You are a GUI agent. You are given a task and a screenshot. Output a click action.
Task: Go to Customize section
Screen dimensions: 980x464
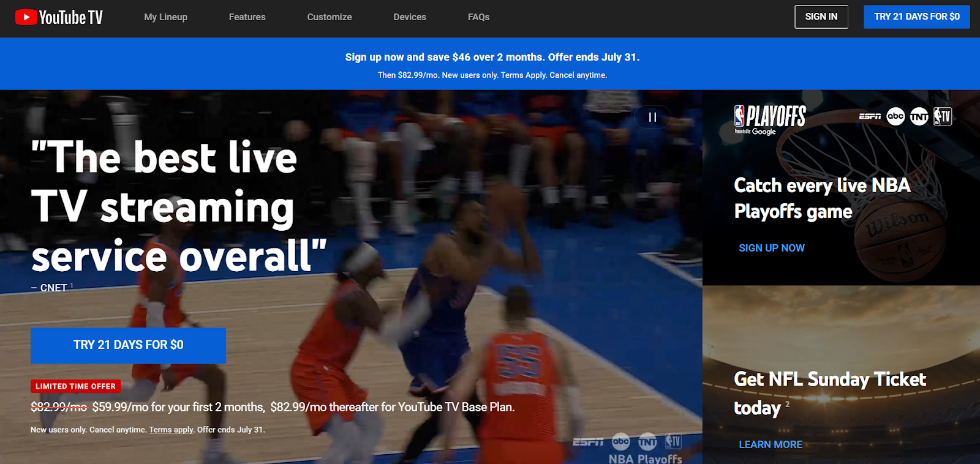330,17
